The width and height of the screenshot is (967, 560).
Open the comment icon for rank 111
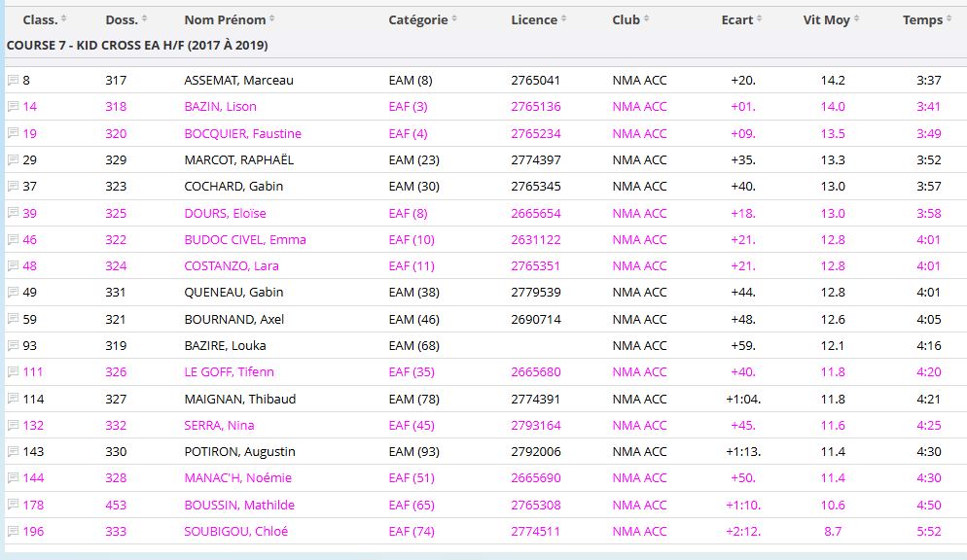point(13,372)
